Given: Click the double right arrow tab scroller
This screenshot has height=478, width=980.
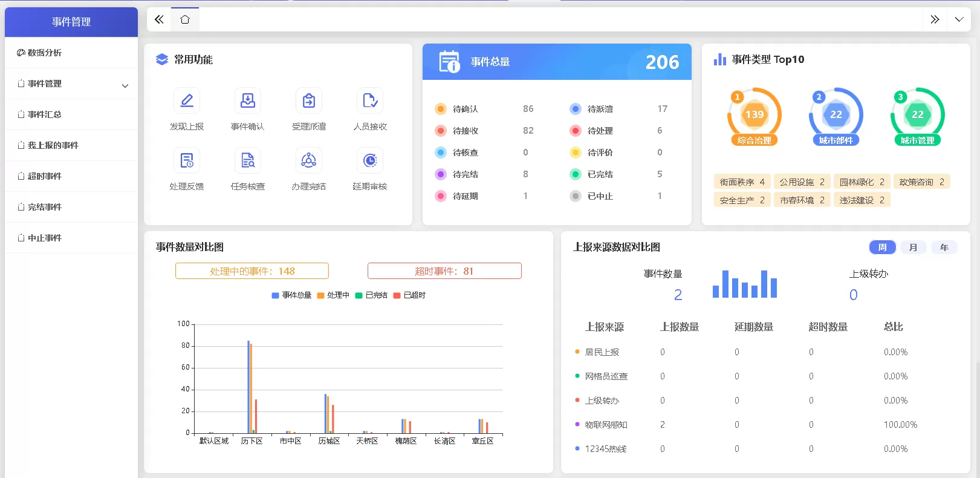Looking at the screenshot, I should 935,19.
